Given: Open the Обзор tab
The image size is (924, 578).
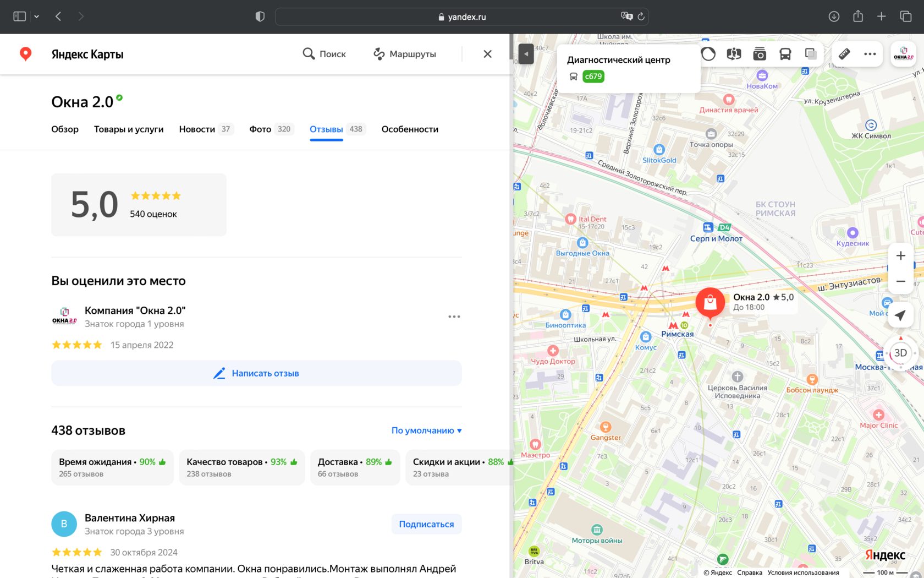Looking at the screenshot, I should click(65, 129).
